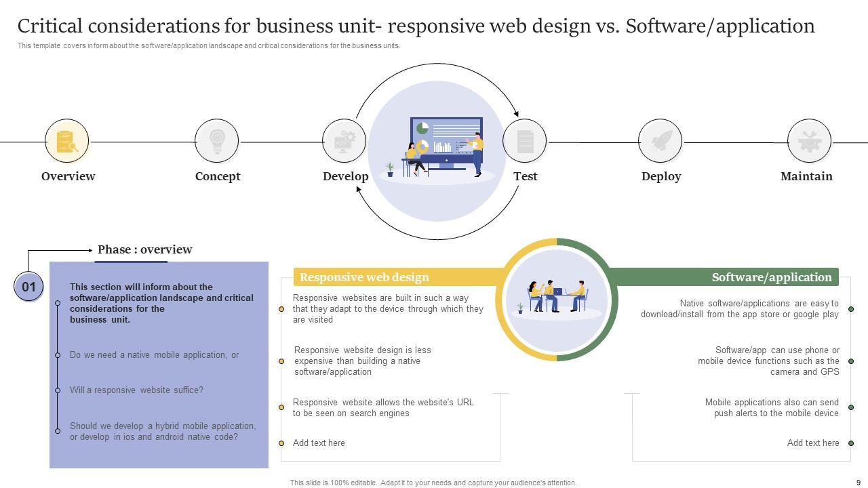Click the 01 phase number badge
The height and width of the screenshot is (488, 868).
[x=28, y=287]
